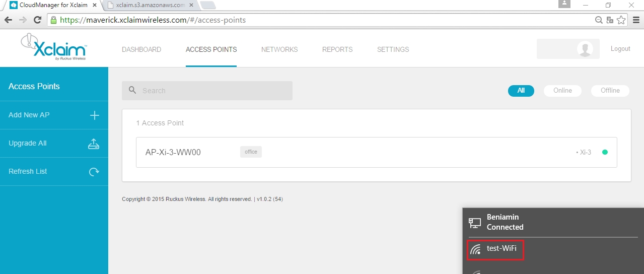Open the REPORTS section
This screenshot has width=644, height=274.
click(337, 49)
